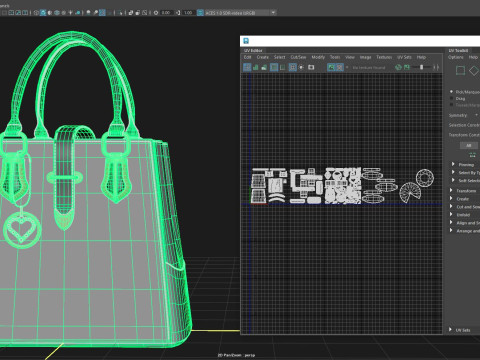Click the gamma icon before the 1.00 field

coord(178,13)
